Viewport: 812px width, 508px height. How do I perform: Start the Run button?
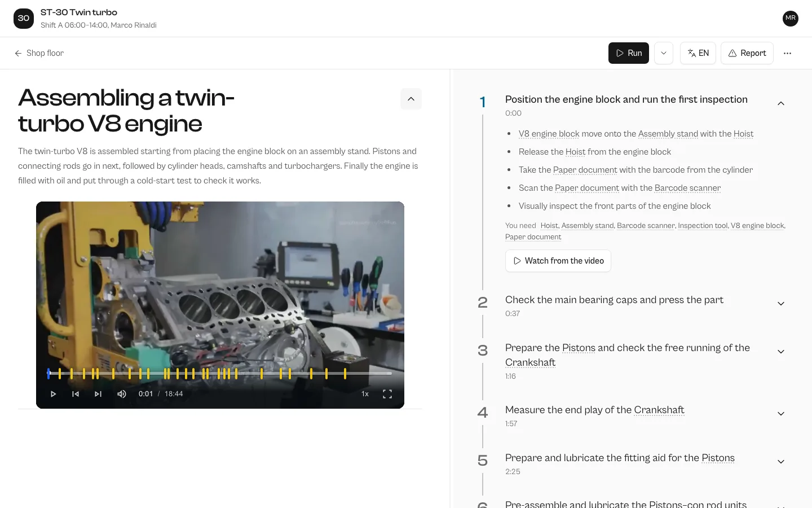[629, 53]
